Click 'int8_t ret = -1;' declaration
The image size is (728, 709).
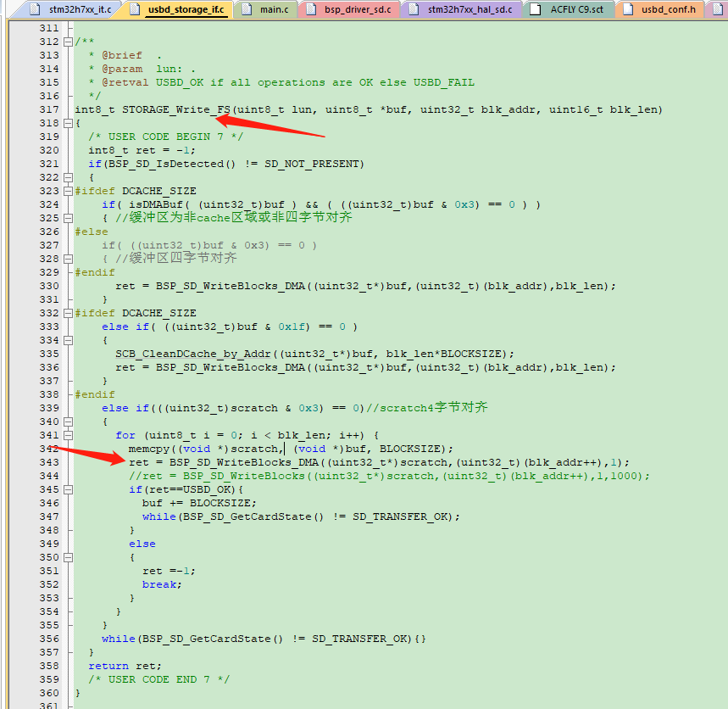point(142,150)
